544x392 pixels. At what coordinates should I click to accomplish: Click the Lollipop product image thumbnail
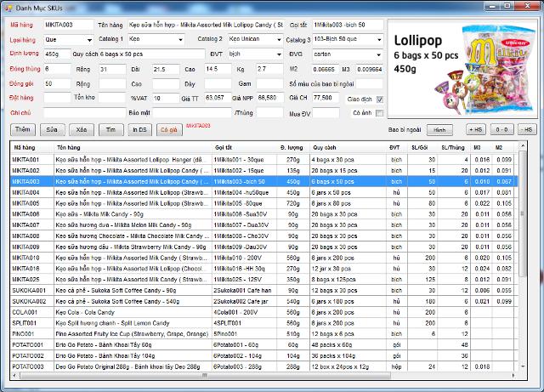point(462,69)
